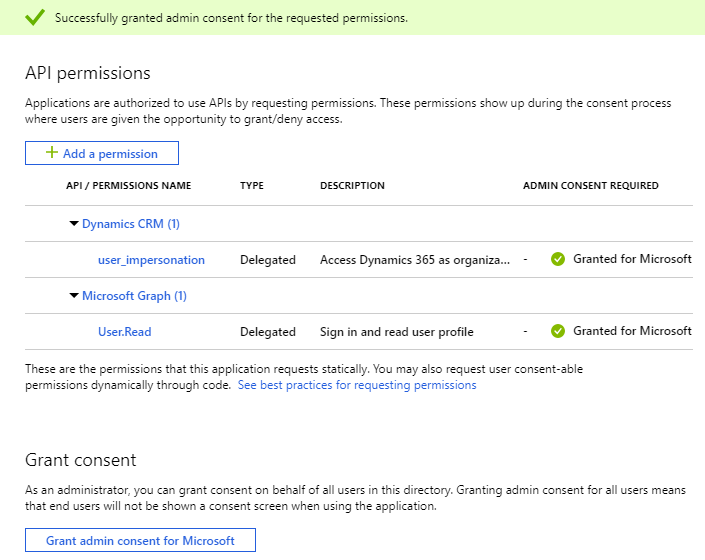The image size is (705, 560).
Task: Select the TYPE column header
Action: pyautogui.click(x=252, y=186)
